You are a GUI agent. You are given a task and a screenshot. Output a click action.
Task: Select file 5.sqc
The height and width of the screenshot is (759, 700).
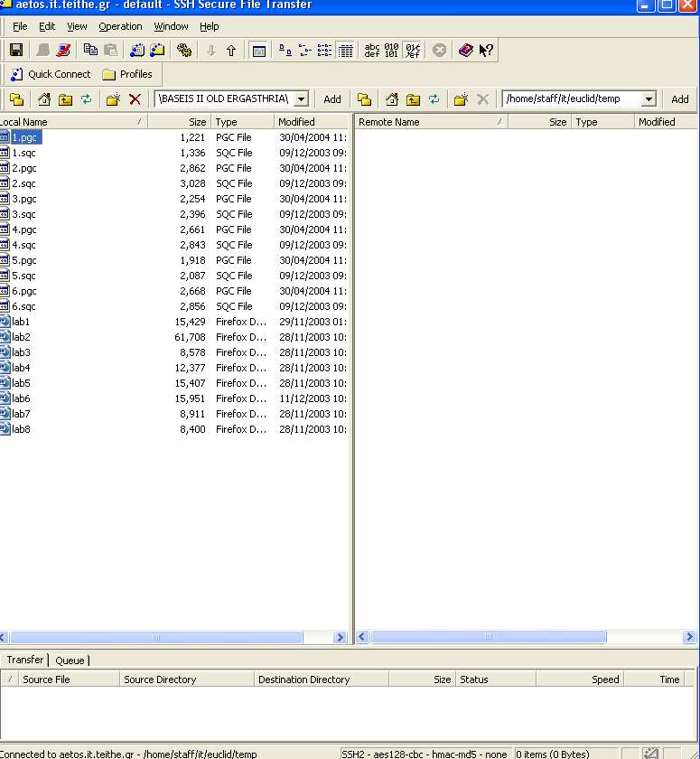click(x=23, y=276)
